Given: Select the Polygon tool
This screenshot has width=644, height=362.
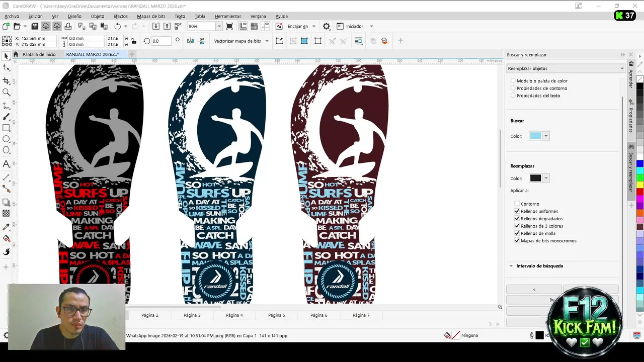Looking at the screenshot, I should tap(6, 150).
